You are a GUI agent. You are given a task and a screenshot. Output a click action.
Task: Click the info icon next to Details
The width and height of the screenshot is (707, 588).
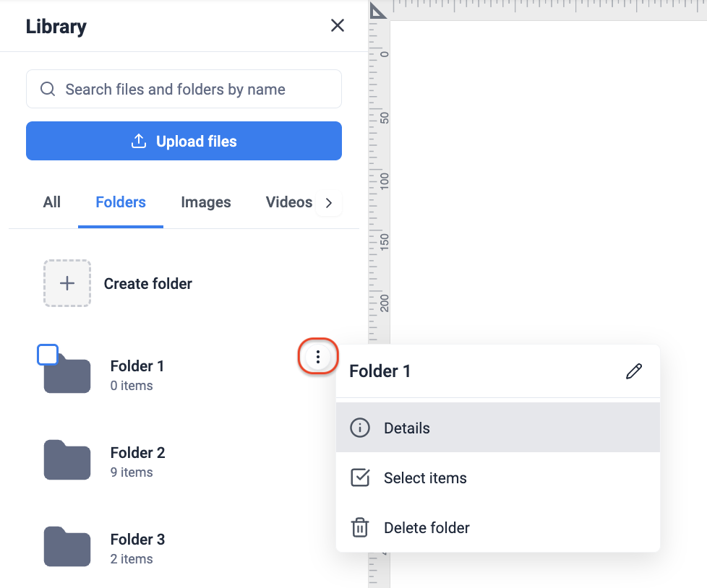(359, 428)
